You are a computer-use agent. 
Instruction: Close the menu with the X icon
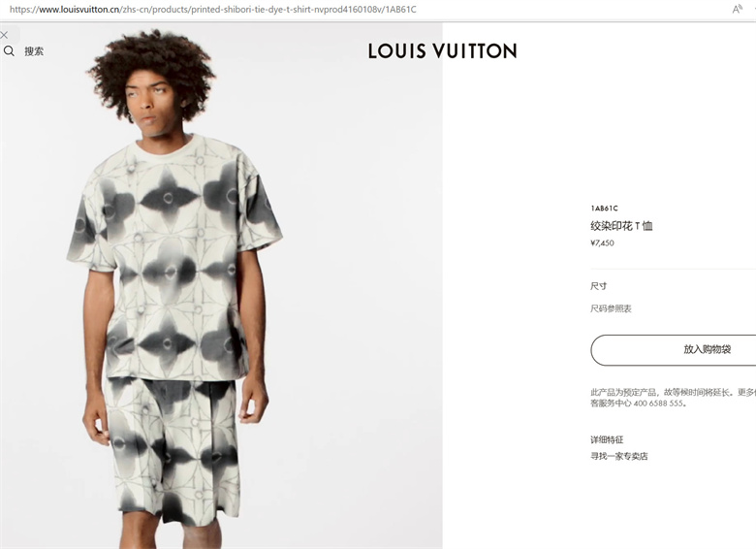[x=4, y=35]
